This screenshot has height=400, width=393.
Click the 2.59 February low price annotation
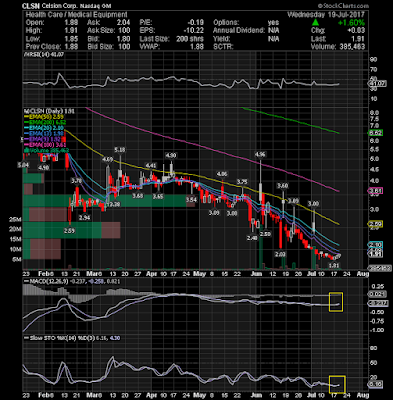(69, 231)
